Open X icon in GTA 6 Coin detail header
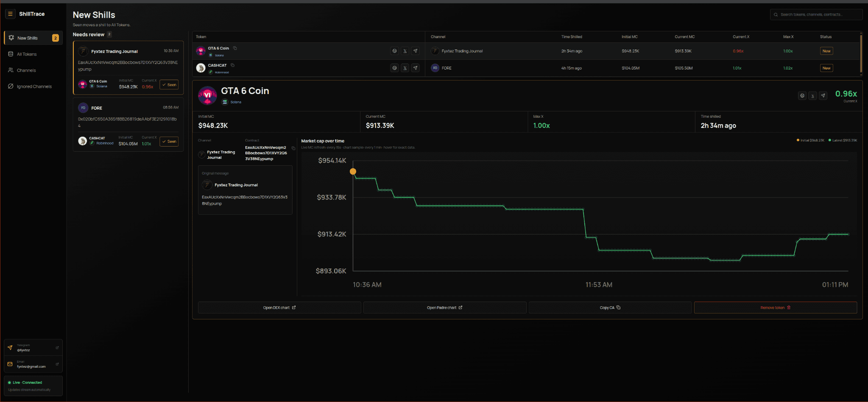868x402 pixels. pos(812,96)
